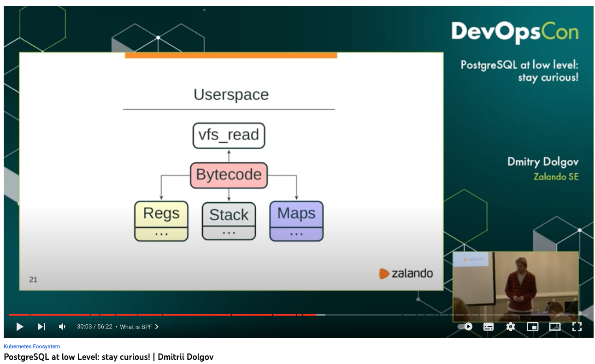This screenshot has width=595, height=364.
Task: Open the player settings gear
Action: pos(511,327)
